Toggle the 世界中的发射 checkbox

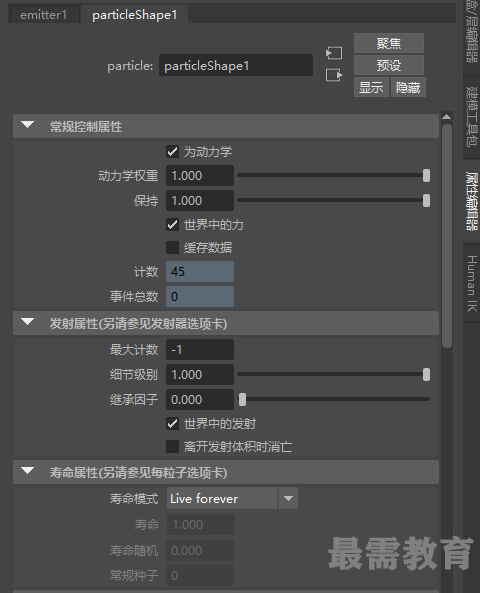click(172, 424)
